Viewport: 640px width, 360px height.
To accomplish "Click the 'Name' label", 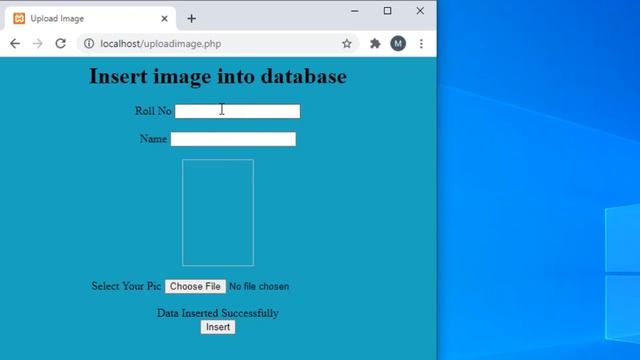I will coord(153,139).
